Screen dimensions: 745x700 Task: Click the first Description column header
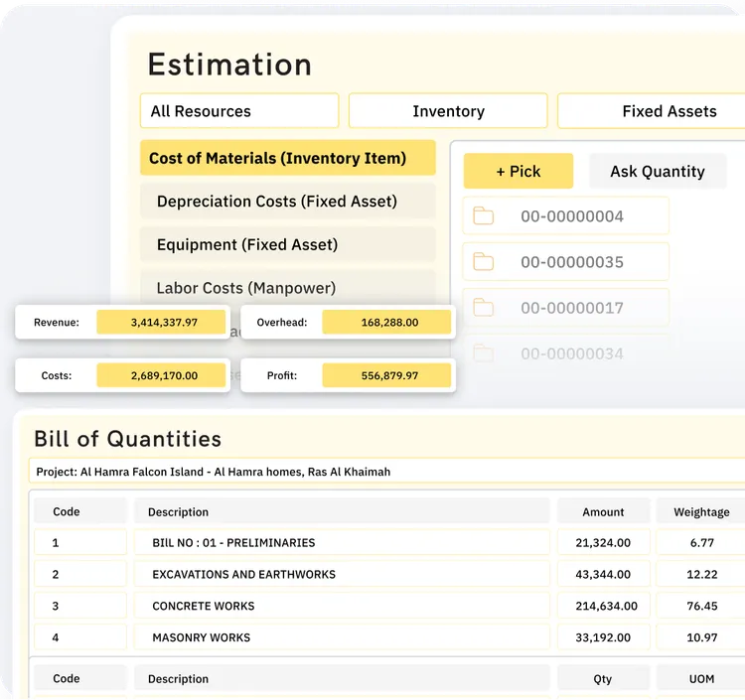coord(342,511)
